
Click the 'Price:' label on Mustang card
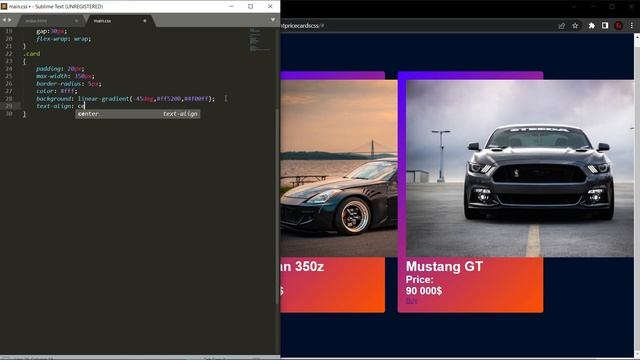tap(420, 280)
